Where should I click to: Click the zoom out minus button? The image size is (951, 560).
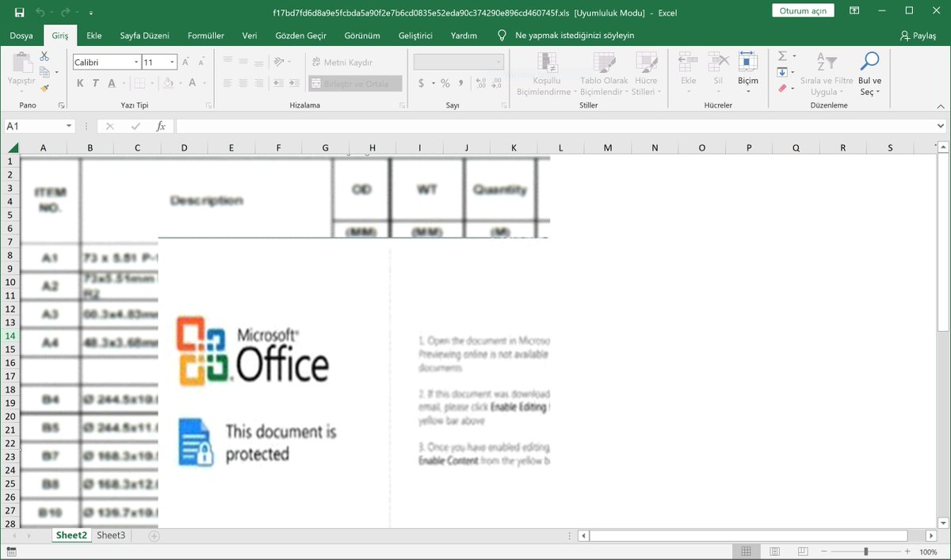point(826,551)
